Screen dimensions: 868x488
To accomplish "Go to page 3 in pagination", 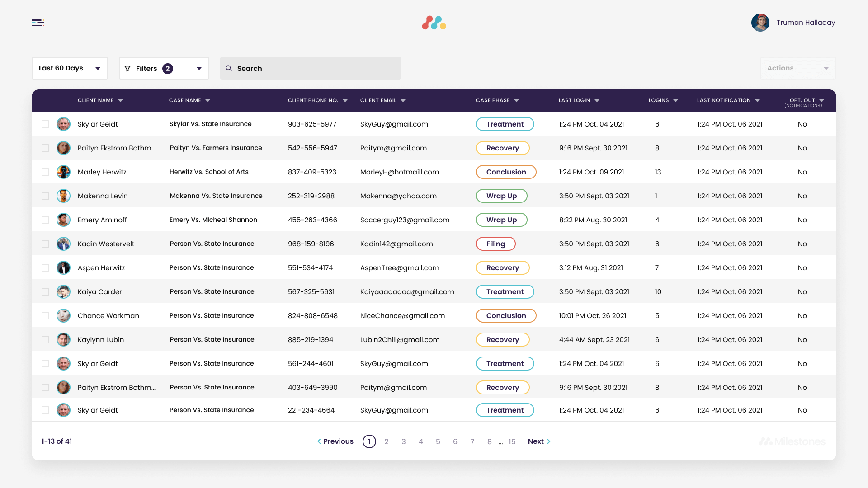I will pos(403,441).
